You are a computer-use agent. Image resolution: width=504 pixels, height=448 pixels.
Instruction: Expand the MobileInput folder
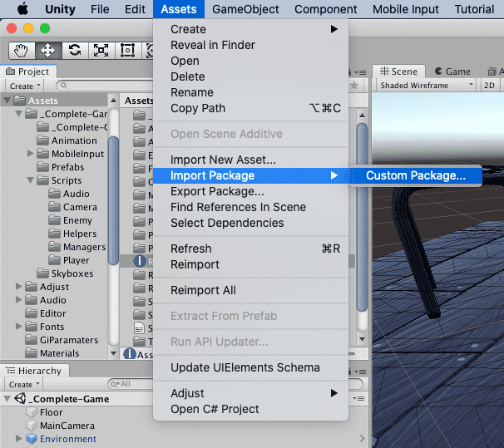pyautogui.click(x=31, y=154)
